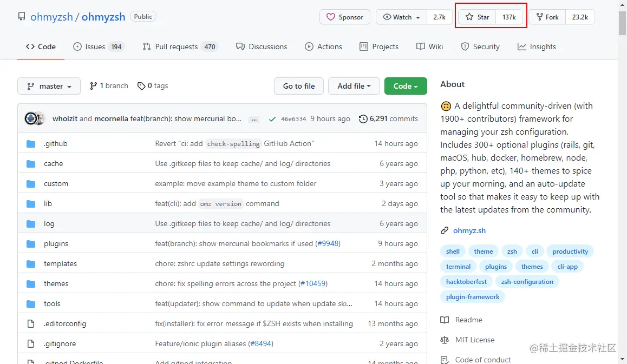
Task: Open commit 46e6334
Action: pyautogui.click(x=293, y=119)
